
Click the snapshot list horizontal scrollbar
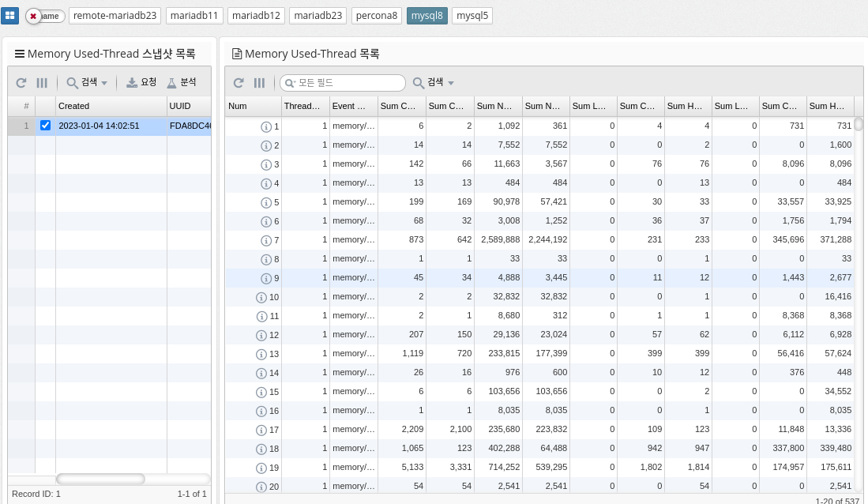100,479
